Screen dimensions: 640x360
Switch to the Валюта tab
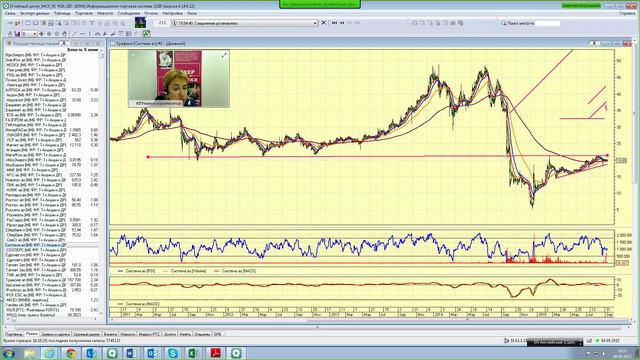[110, 334]
